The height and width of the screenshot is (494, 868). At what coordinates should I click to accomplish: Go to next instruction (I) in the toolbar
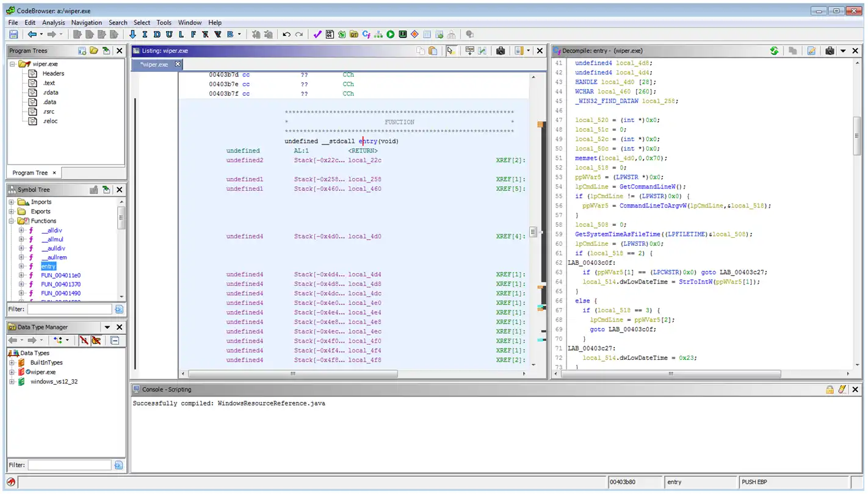pos(145,35)
